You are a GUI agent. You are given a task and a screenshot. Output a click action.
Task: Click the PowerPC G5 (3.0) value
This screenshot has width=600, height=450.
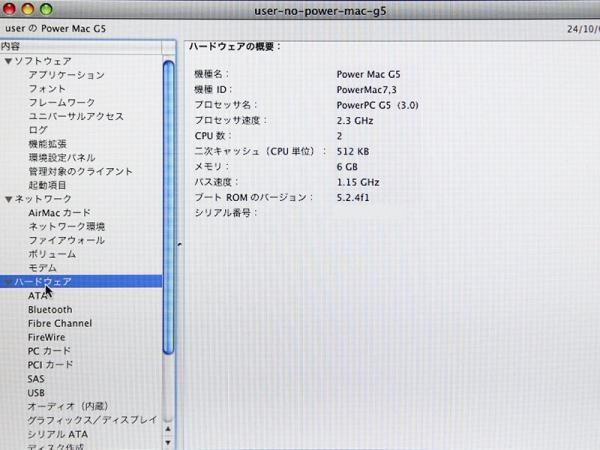coord(377,105)
